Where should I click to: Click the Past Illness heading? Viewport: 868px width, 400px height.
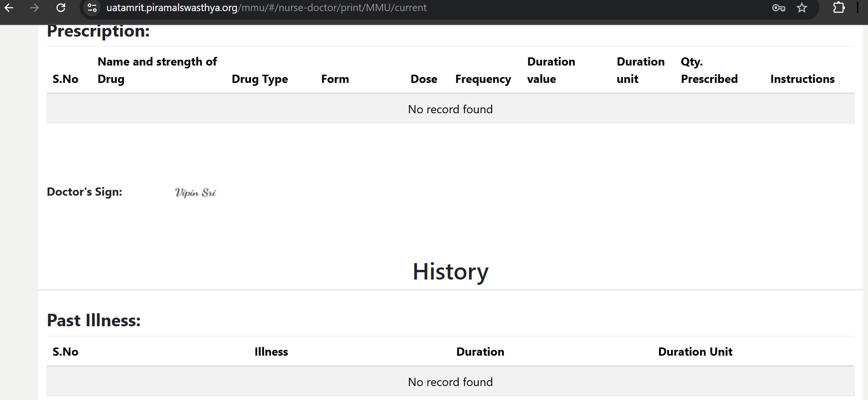click(x=94, y=320)
